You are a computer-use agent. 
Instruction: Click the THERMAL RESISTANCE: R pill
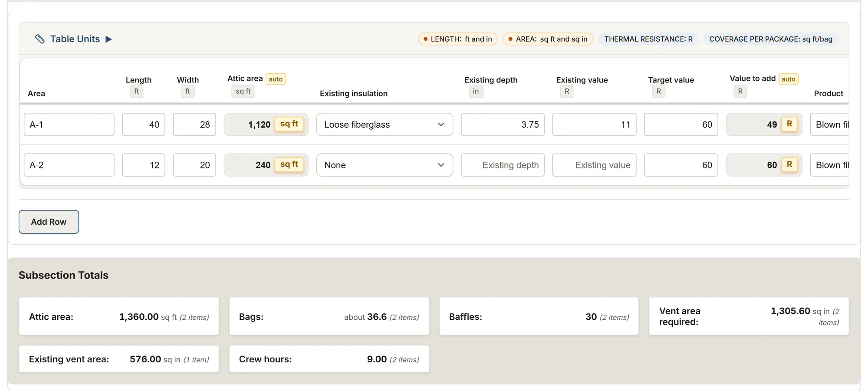pyautogui.click(x=648, y=39)
